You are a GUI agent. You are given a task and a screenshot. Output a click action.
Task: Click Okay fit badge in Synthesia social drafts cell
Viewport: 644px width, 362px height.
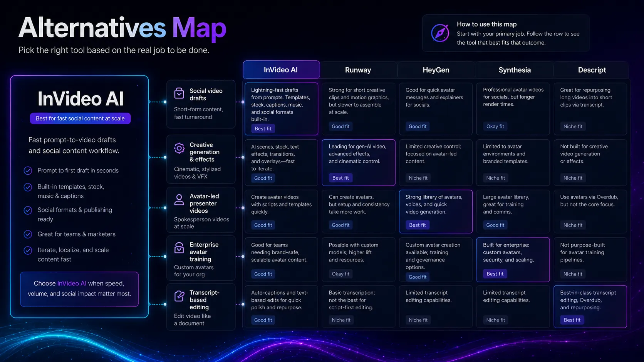pos(495,126)
